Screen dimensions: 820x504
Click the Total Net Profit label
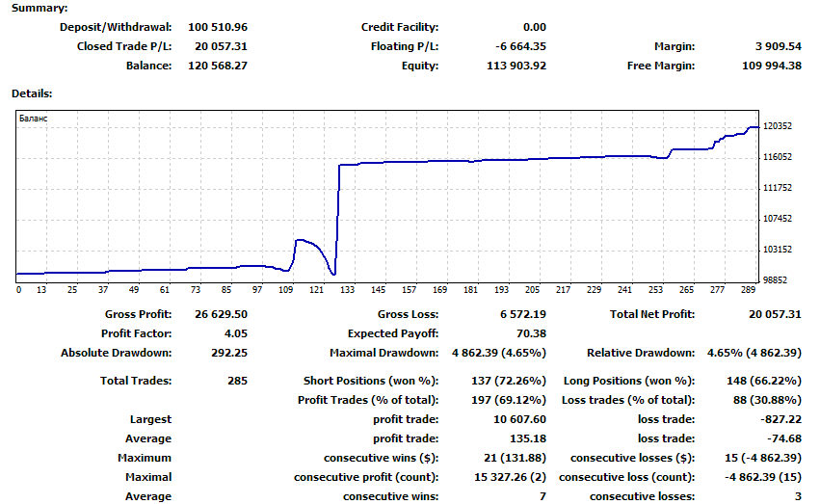(652, 314)
